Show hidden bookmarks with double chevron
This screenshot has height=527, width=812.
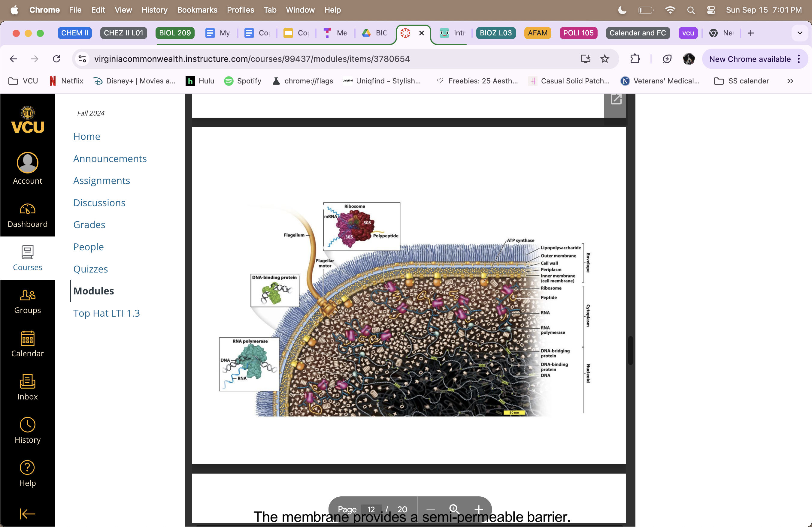point(790,81)
